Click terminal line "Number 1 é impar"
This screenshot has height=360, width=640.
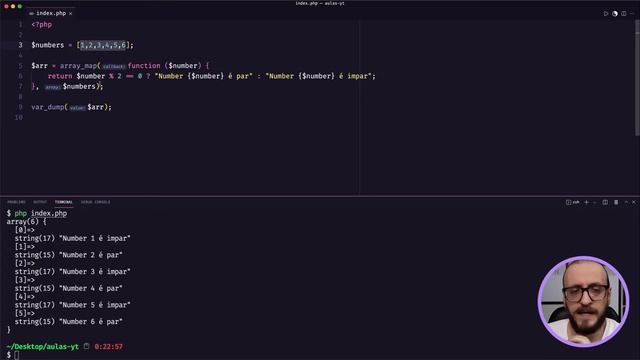tap(72, 238)
